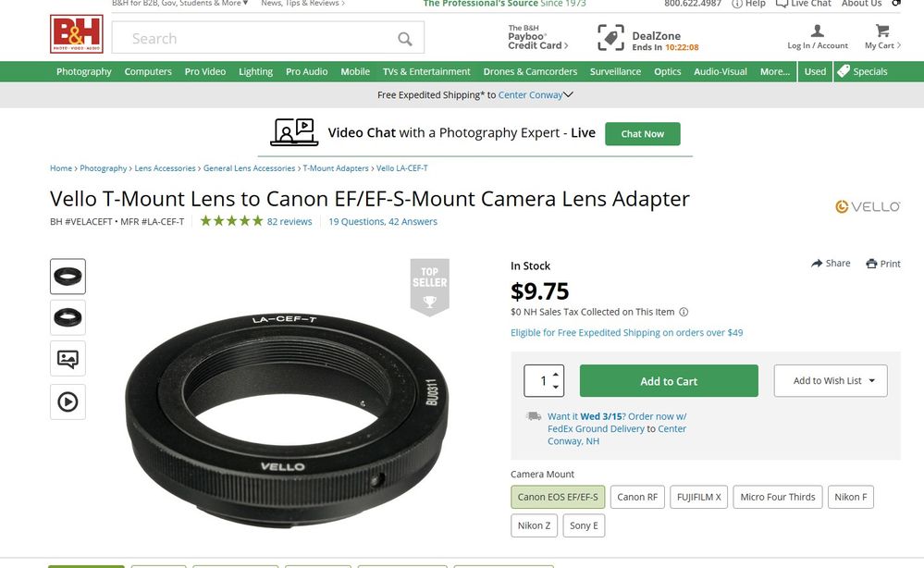The height and width of the screenshot is (568, 924).
Task: Click the Log In / Account icon
Action: 818,32
